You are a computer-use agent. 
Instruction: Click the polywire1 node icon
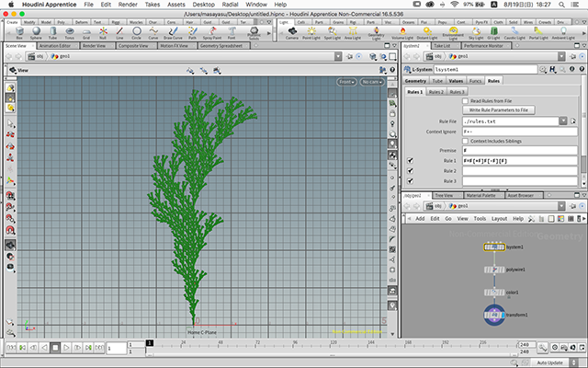[x=495, y=269]
